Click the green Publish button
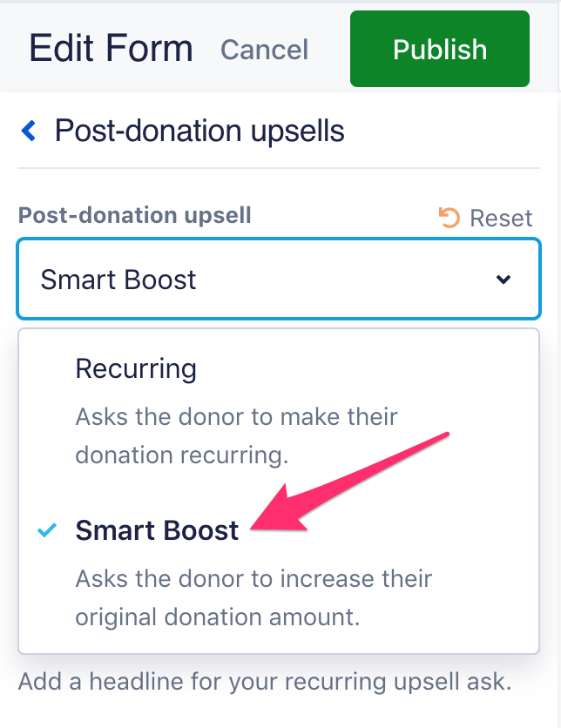561x728 pixels. coord(439,50)
